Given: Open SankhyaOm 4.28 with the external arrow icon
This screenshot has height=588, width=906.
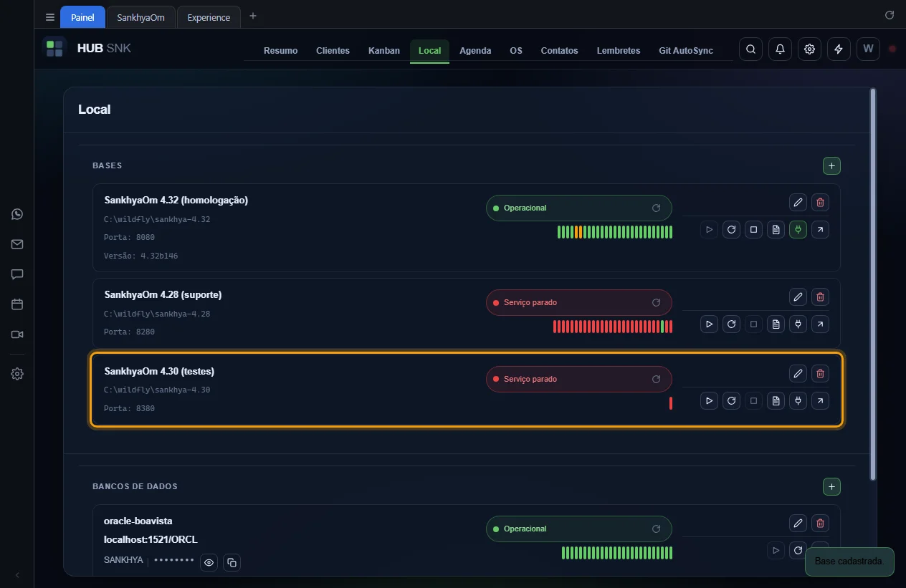Looking at the screenshot, I should tap(820, 324).
